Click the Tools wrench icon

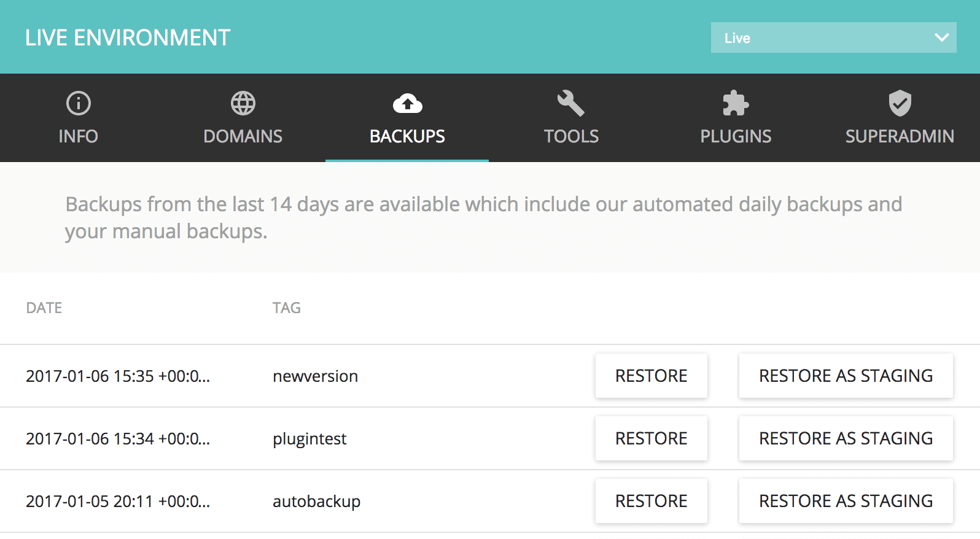pyautogui.click(x=571, y=103)
